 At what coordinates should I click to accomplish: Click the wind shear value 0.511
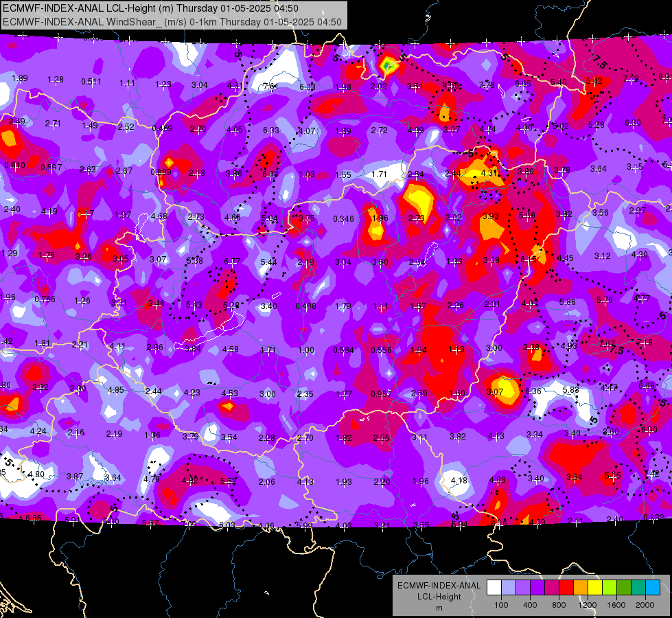(91, 82)
